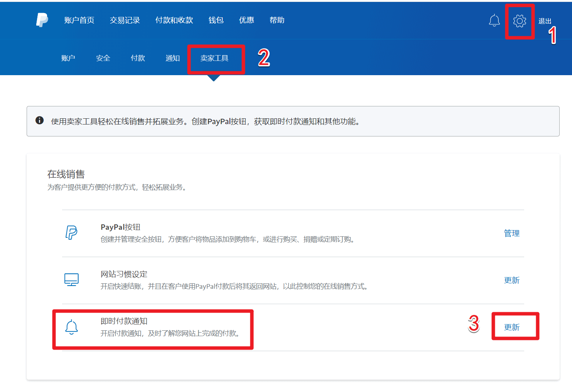Go to 账户首页
The width and height of the screenshot is (572, 392).
pos(79,20)
